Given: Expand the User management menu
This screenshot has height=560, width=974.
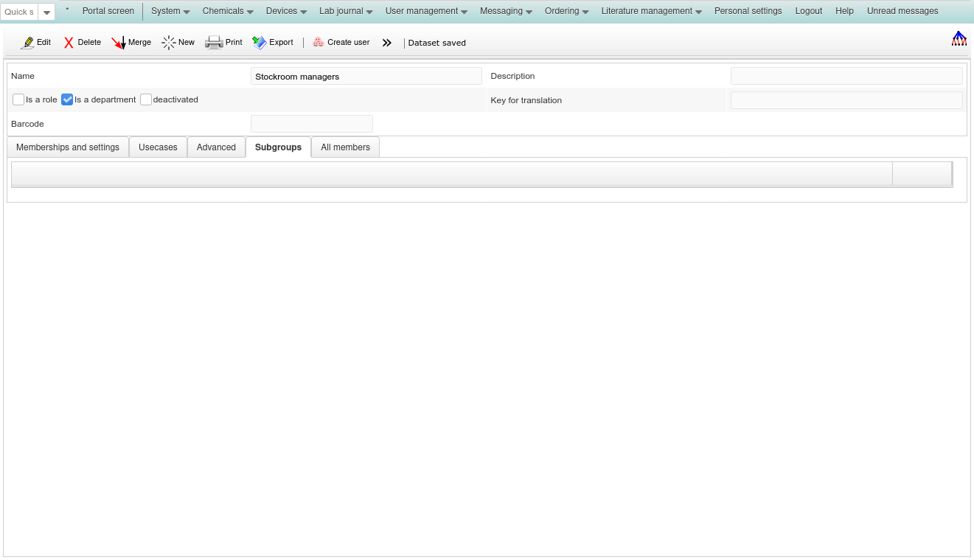Looking at the screenshot, I should [x=426, y=11].
